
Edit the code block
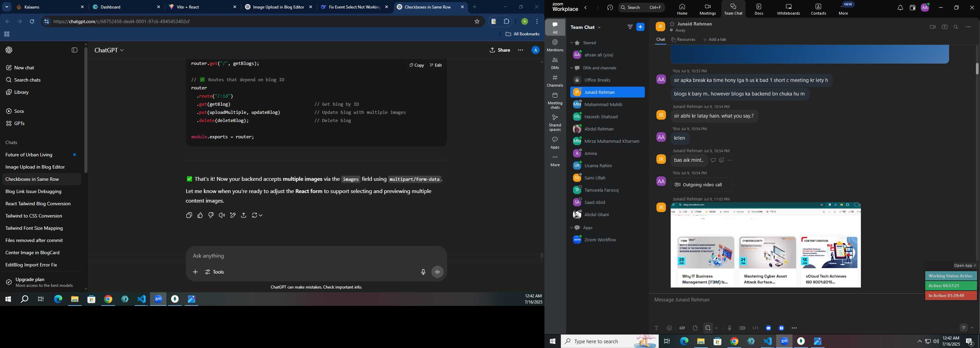(x=436, y=65)
